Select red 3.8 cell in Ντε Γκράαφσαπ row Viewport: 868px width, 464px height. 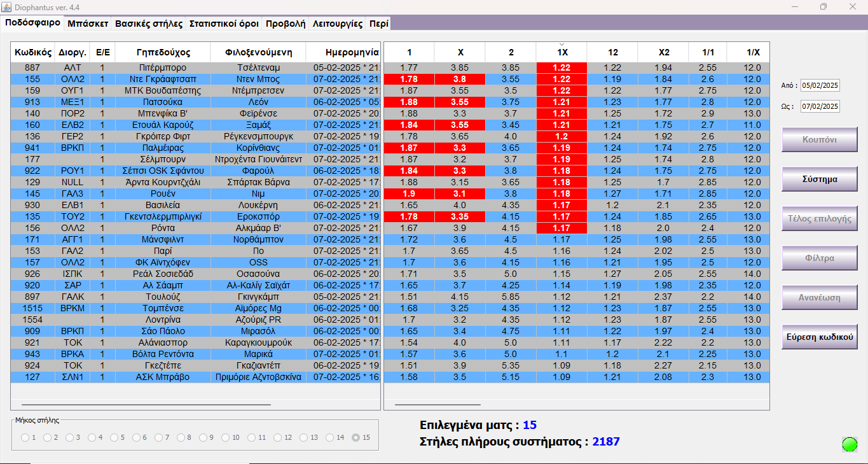coord(460,79)
